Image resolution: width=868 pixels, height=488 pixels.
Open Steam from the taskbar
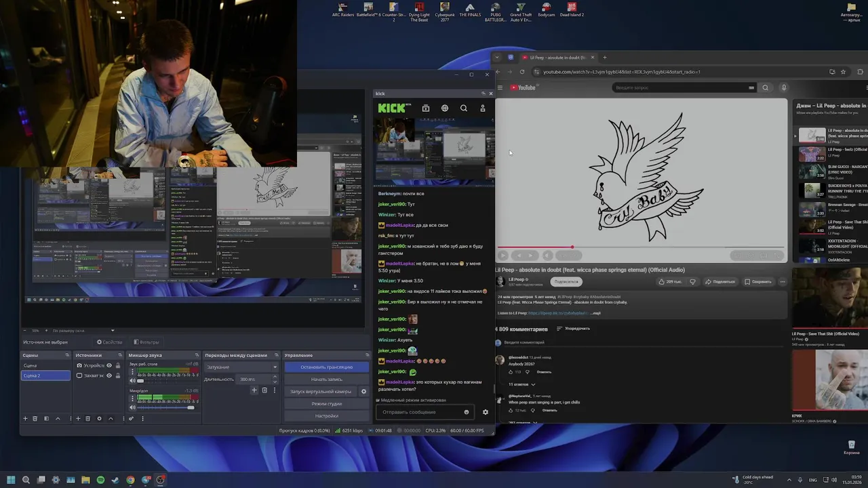tap(115, 480)
